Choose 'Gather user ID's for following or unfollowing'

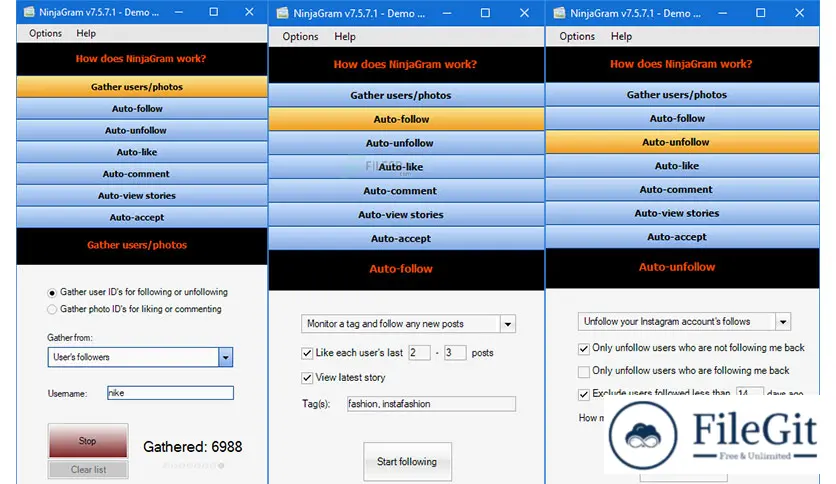coord(52,292)
